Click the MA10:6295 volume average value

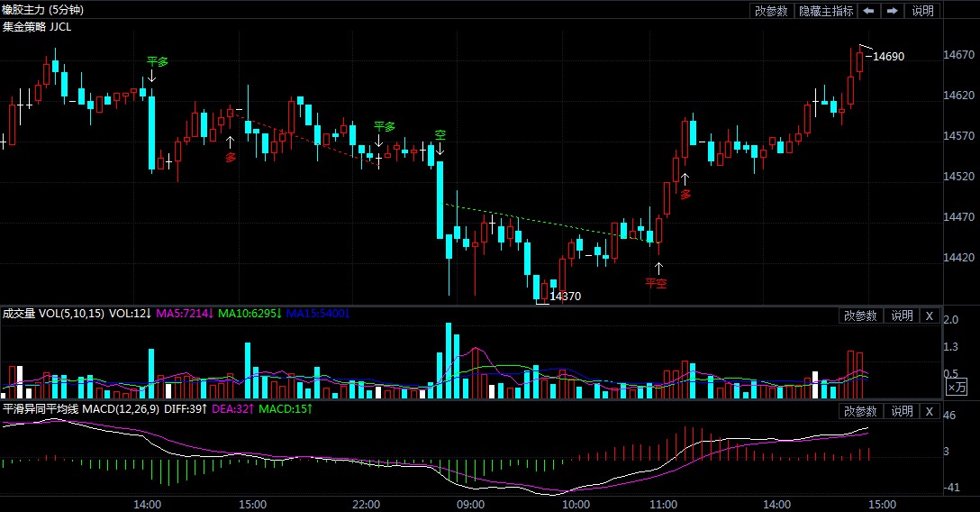(250, 313)
